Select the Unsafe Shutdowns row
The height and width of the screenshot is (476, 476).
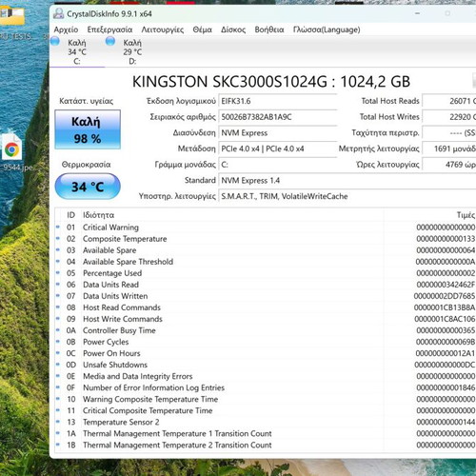[x=266, y=365]
